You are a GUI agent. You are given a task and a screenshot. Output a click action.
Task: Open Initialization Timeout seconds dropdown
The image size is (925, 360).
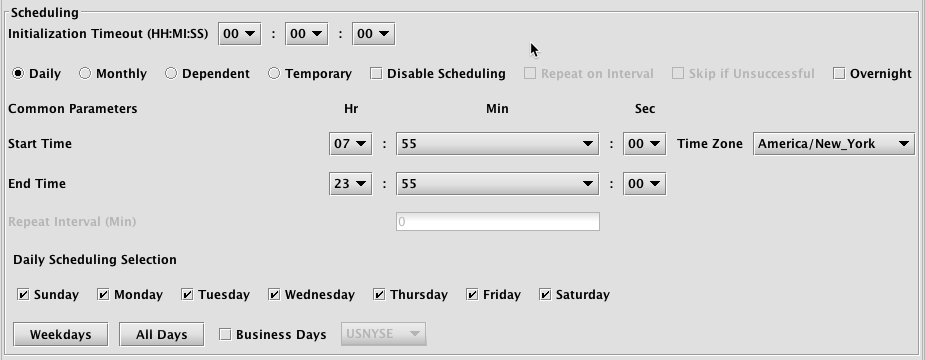[373, 34]
